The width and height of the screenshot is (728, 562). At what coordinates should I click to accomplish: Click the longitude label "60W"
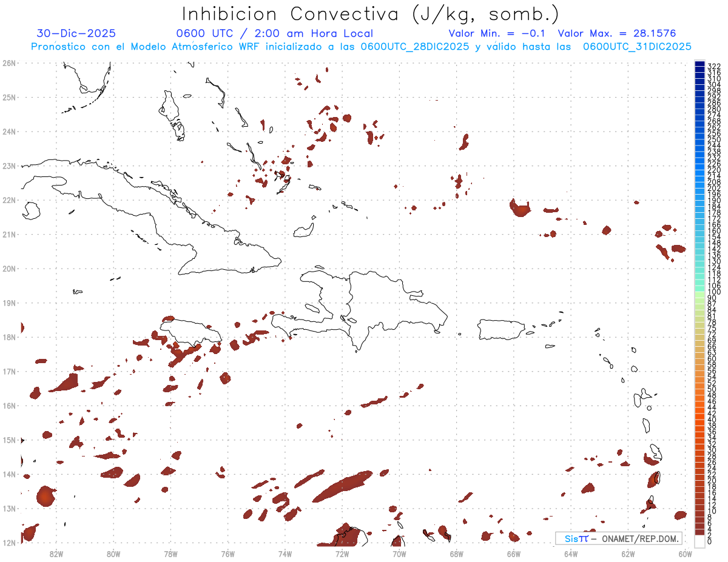pos(686,554)
